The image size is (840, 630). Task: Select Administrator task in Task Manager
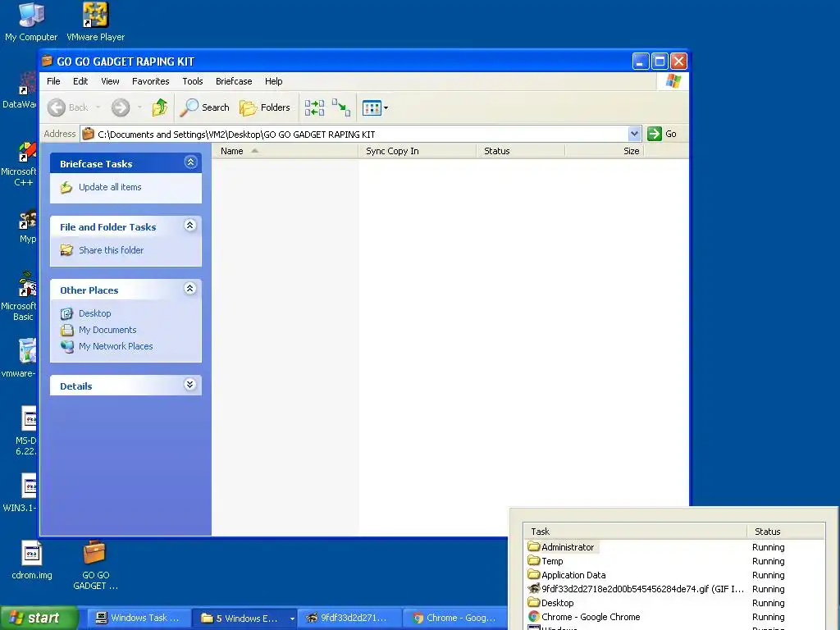[674, 547]
